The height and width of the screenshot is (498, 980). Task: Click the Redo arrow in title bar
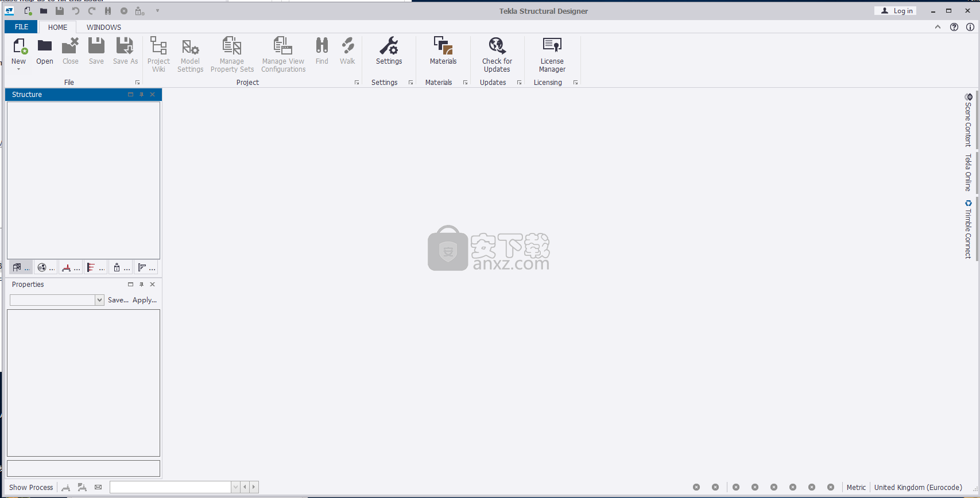(x=92, y=11)
